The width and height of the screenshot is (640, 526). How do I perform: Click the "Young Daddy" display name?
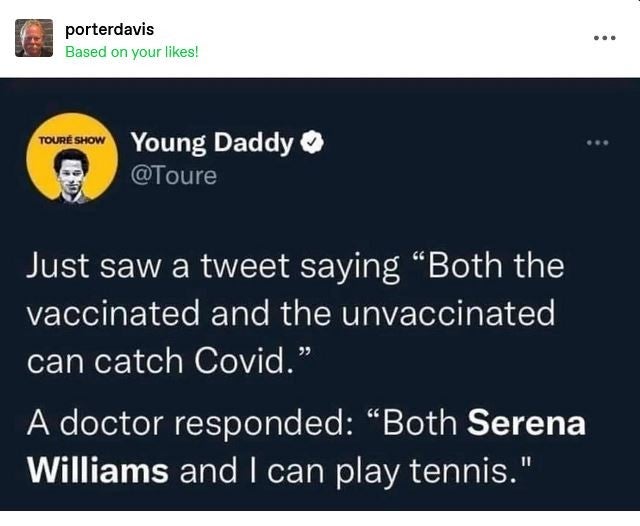pyautogui.click(x=212, y=144)
